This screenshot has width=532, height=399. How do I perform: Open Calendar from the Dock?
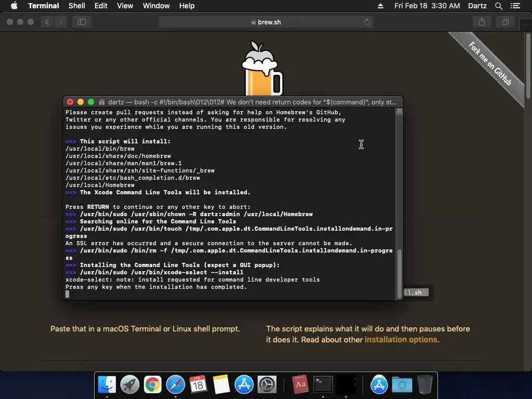point(198,385)
